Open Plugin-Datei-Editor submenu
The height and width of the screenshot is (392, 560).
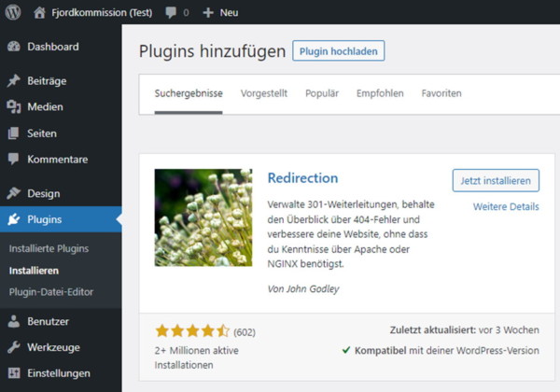tap(51, 292)
